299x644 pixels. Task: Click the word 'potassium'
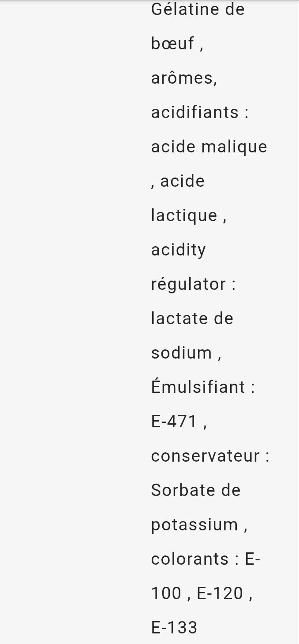[x=194, y=525]
